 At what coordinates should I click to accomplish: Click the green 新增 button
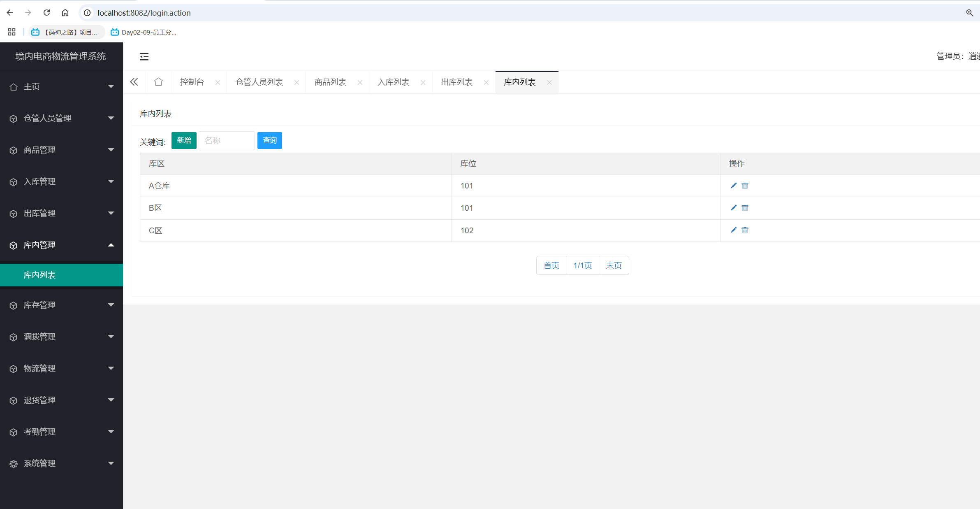pyautogui.click(x=184, y=140)
